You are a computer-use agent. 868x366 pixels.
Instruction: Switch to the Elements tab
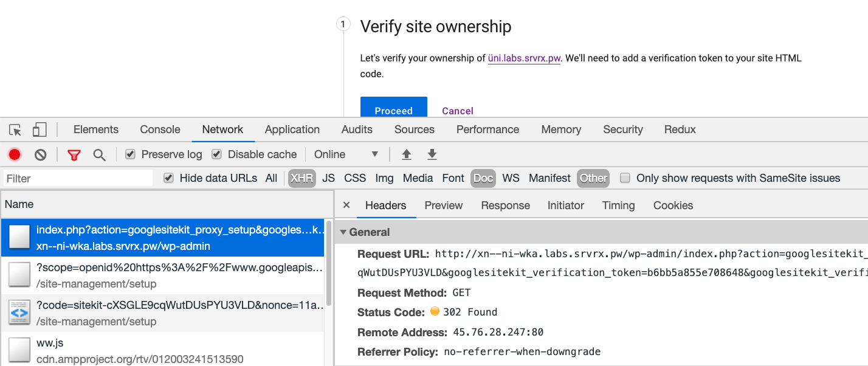pos(96,129)
